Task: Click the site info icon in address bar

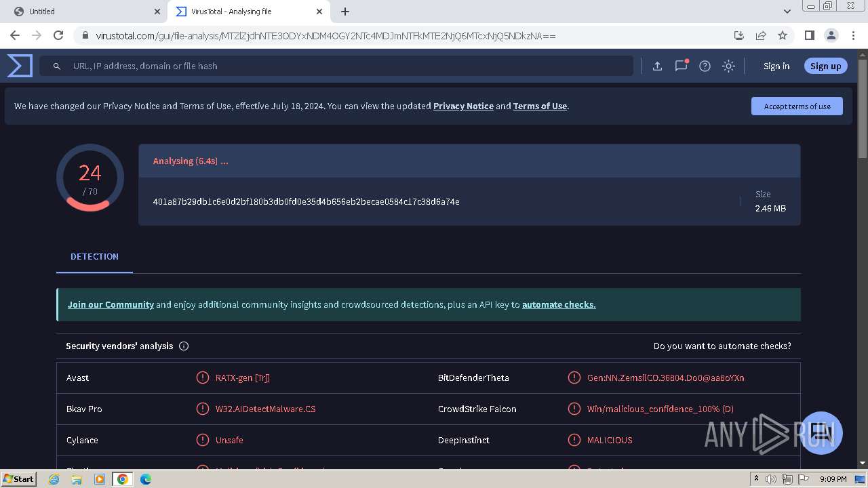Action: tap(84, 35)
